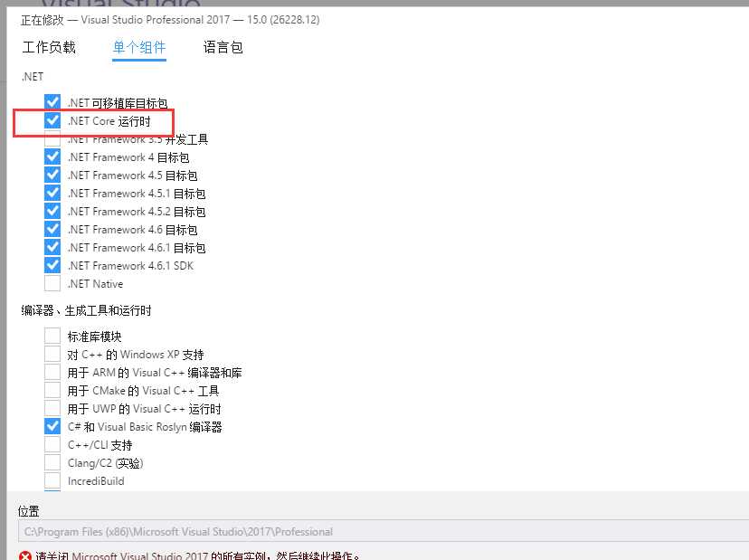Enable the .NET Native checkbox

pyautogui.click(x=52, y=283)
